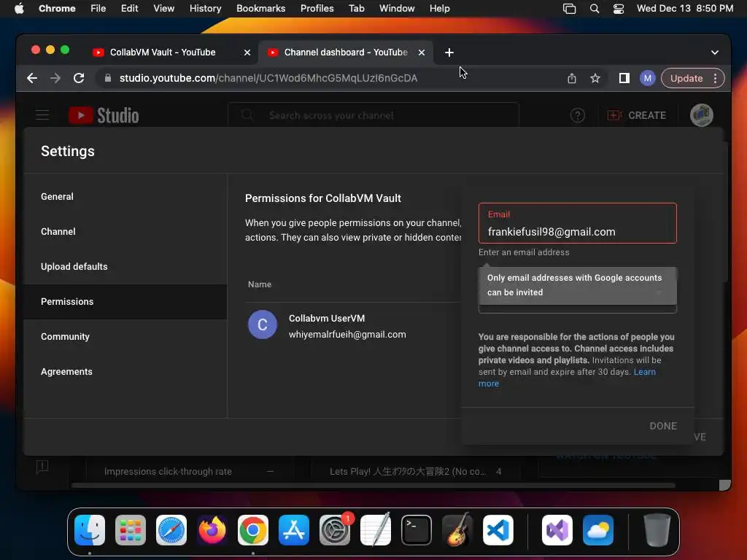Select Community in Settings sidebar
747x560 pixels.
coord(125,337)
